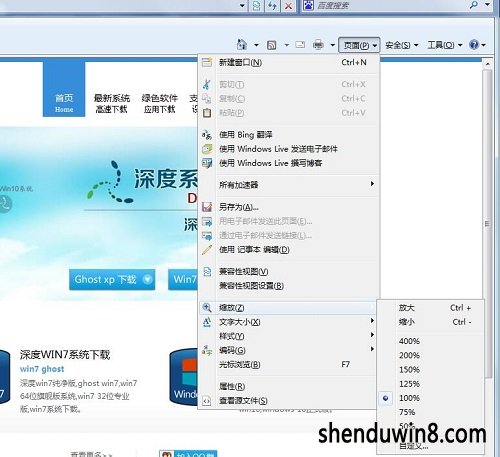Choose the 400% zoom level
500x457 pixels.
pos(430,341)
